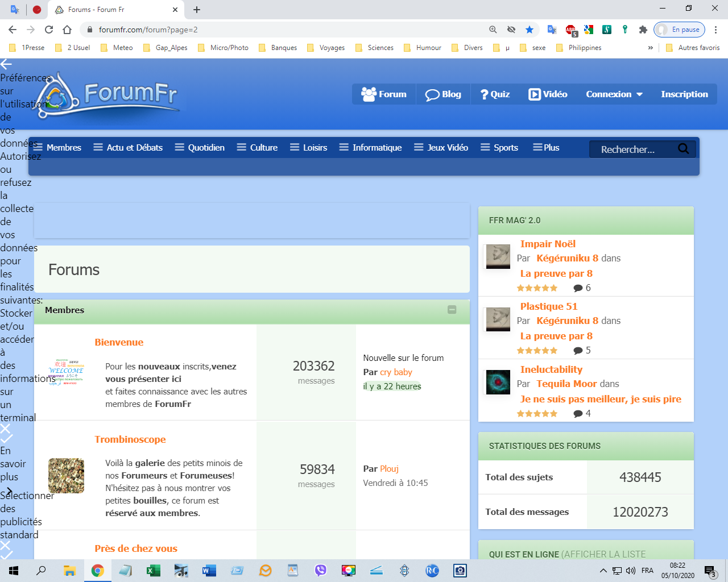
Task: Click the volume icon in system tray
Action: click(630, 571)
